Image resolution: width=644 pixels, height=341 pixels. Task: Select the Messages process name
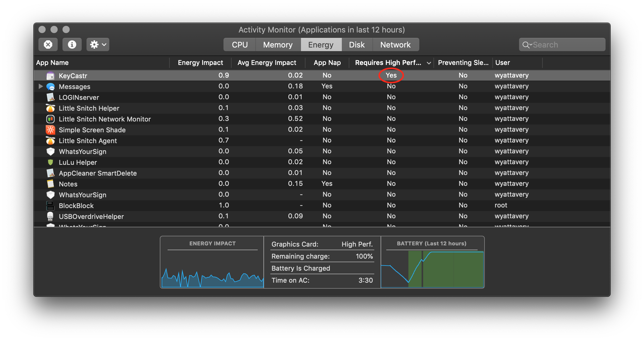pyautogui.click(x=74, y=87)
